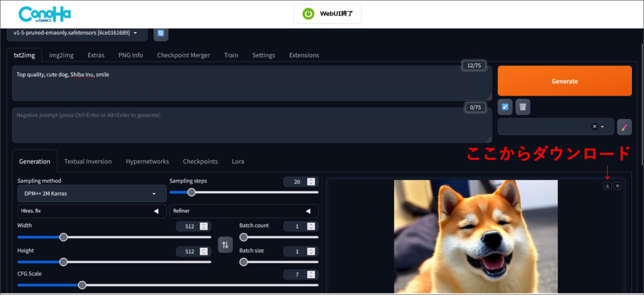Open the Extensions tab

[x=304, y=55]
